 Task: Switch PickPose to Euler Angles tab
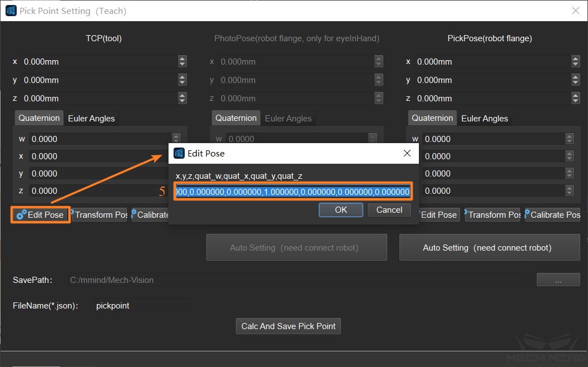[x=485, y=119]
